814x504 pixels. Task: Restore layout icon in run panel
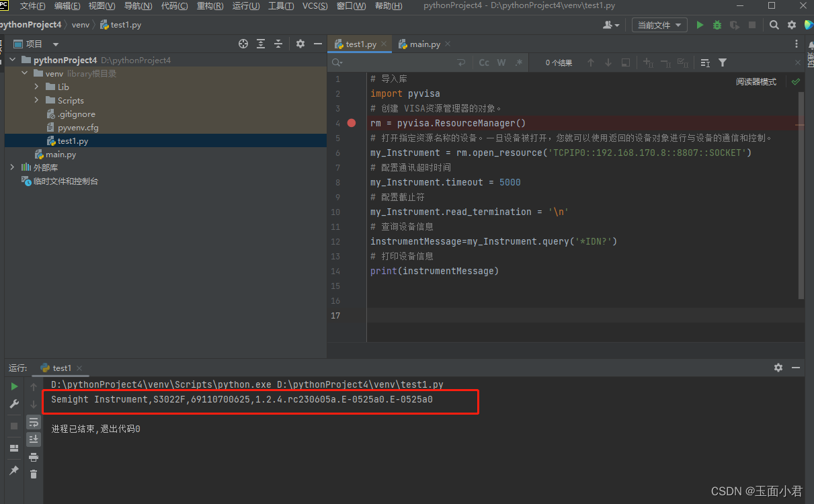(14, 448)
